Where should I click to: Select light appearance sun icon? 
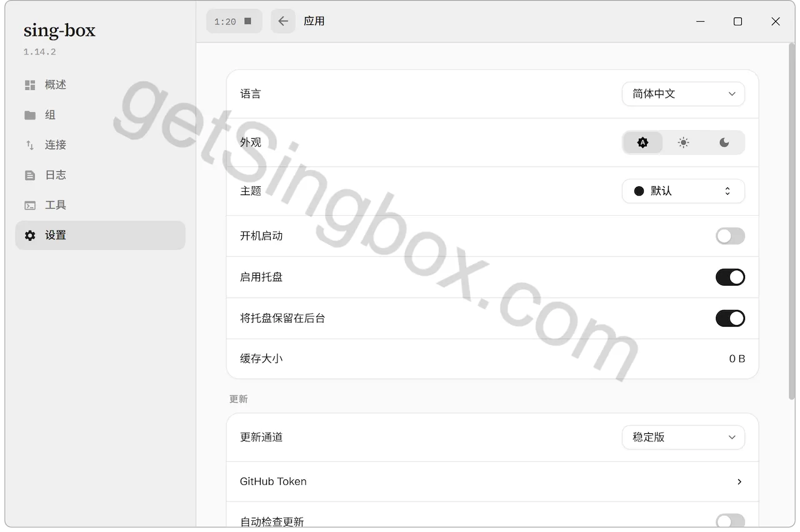pos(684,143)
